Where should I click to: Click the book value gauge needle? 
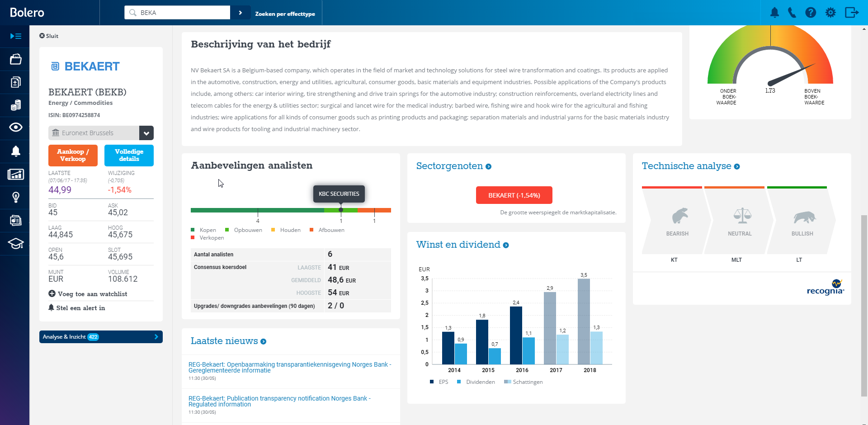(x=791, y=75)
